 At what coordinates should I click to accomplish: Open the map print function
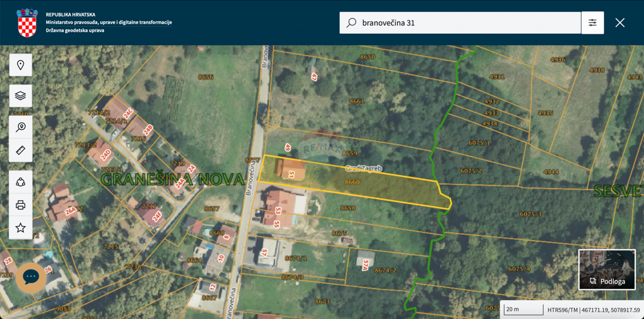click(x=20, y=205)
